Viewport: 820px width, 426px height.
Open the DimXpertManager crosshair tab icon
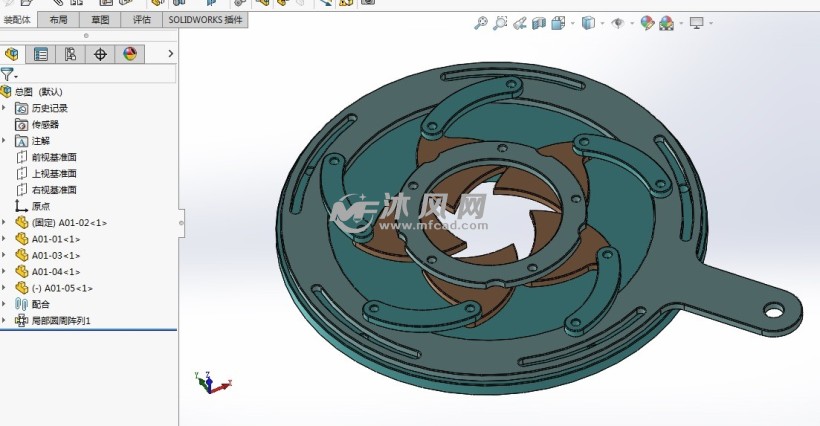coord(99,54)
